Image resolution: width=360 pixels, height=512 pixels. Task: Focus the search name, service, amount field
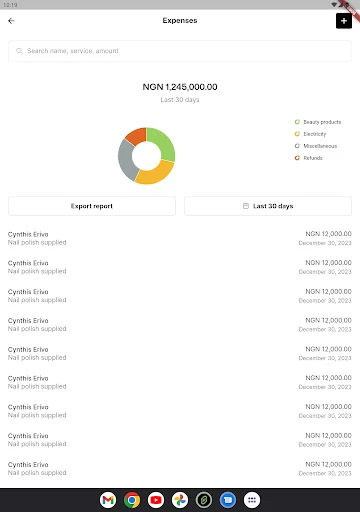[x=180, y=51]
